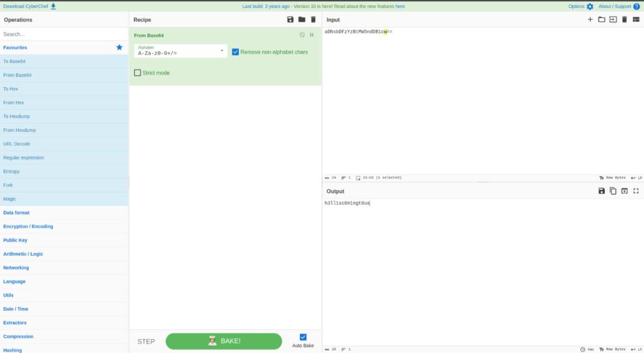This screenshot has width=644, height=353.
Task: Save the output to a file
Action: (601, 191)
